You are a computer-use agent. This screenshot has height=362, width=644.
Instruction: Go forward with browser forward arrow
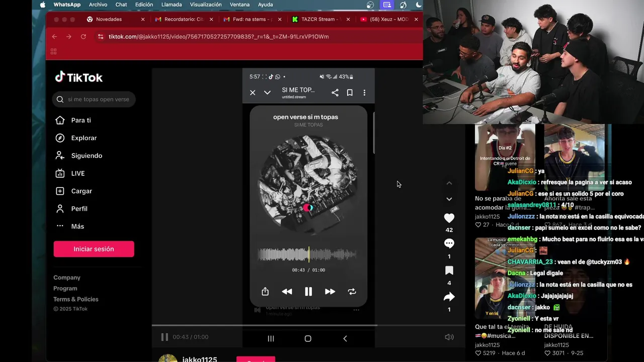(x=69, y=37)
